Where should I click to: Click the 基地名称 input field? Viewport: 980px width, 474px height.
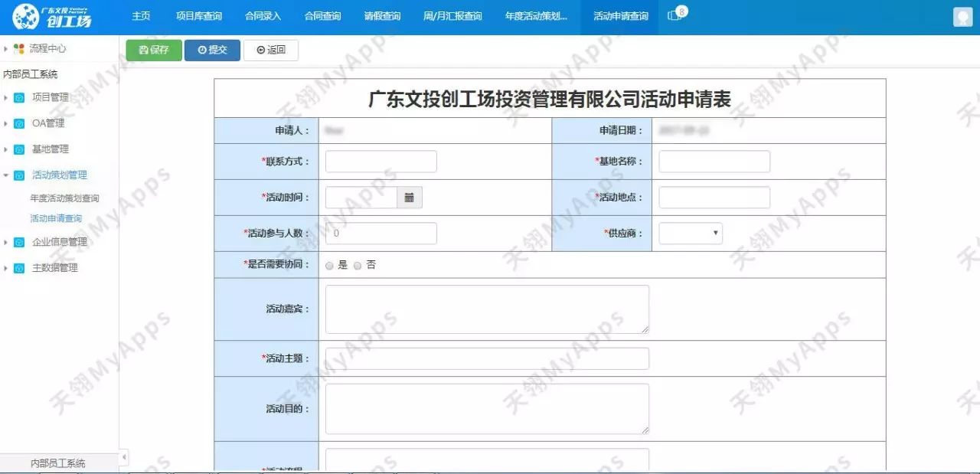714,162
